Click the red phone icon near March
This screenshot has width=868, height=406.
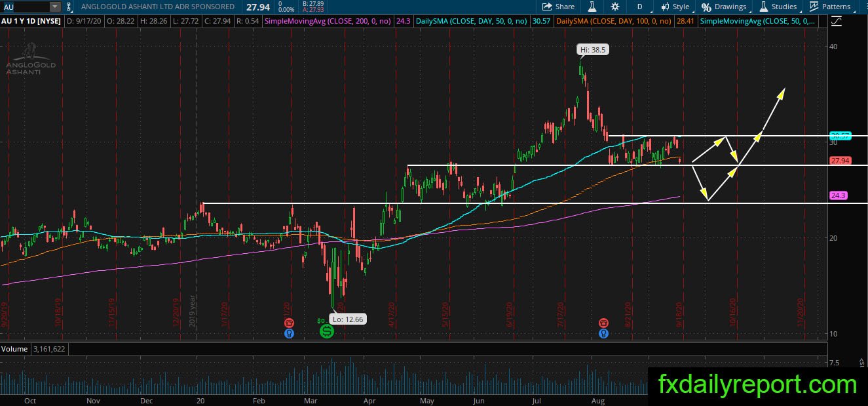(x=289, y=323)
